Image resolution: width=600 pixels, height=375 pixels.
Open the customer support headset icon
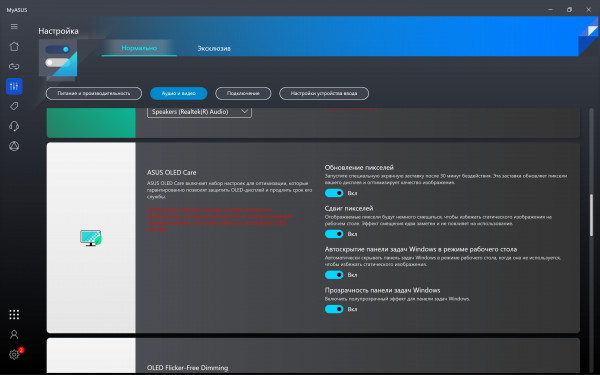point(14,126)
